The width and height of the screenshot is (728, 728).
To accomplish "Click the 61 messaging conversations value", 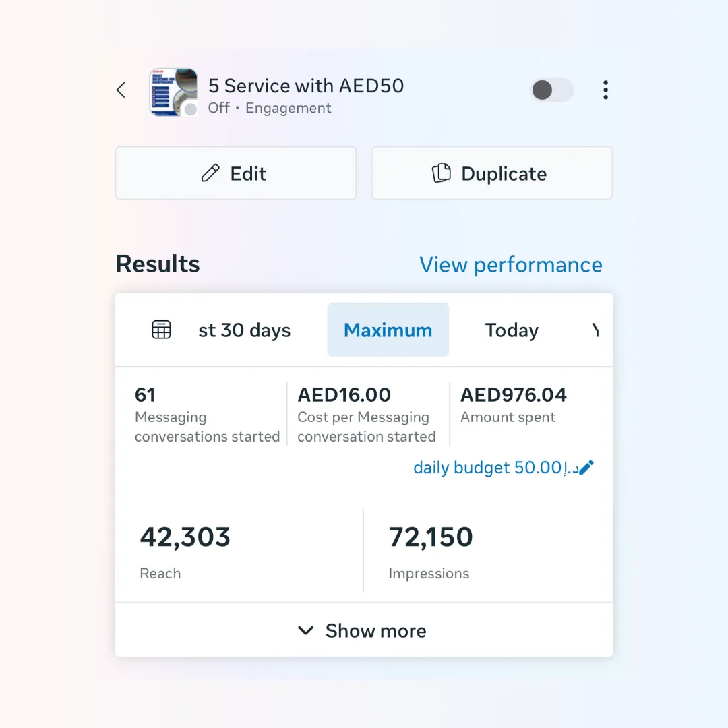I will click(145, 394).
